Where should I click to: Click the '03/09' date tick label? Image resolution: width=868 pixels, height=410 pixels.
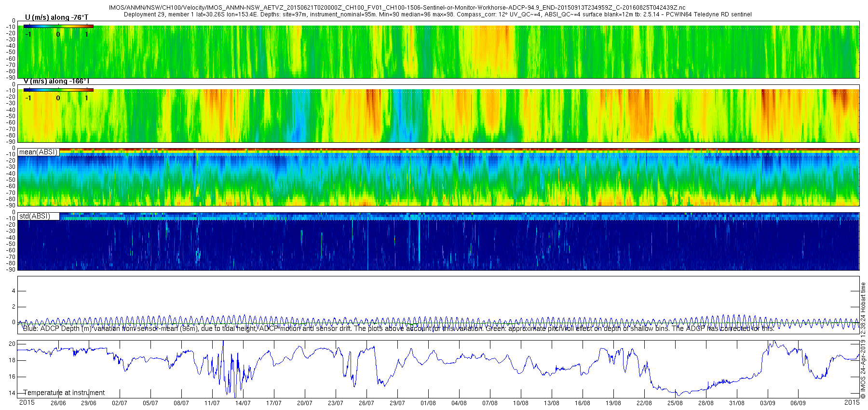point(768,403)
